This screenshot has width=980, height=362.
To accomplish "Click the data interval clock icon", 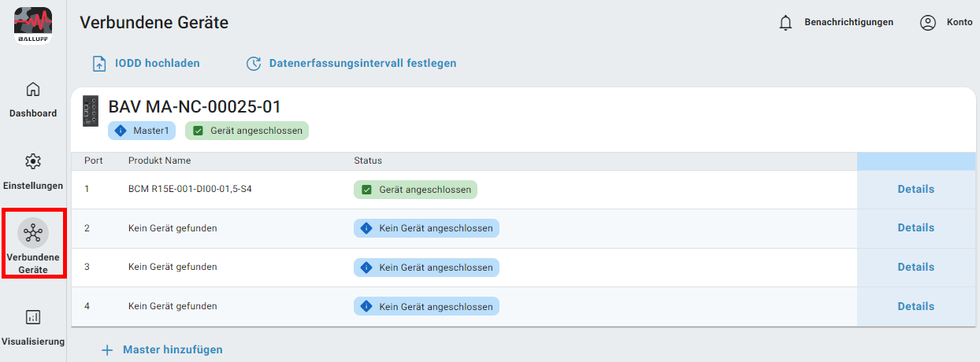I will [x=254, y=64].
